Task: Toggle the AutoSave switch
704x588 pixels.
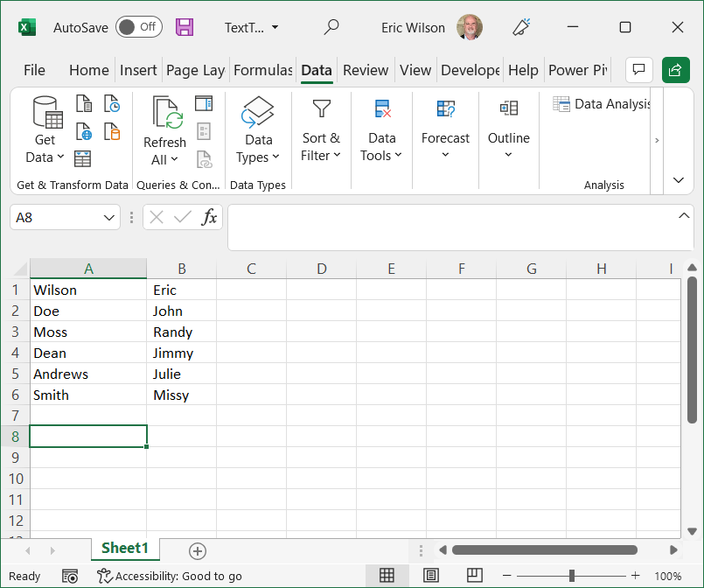Action: [x=138, y=27]
